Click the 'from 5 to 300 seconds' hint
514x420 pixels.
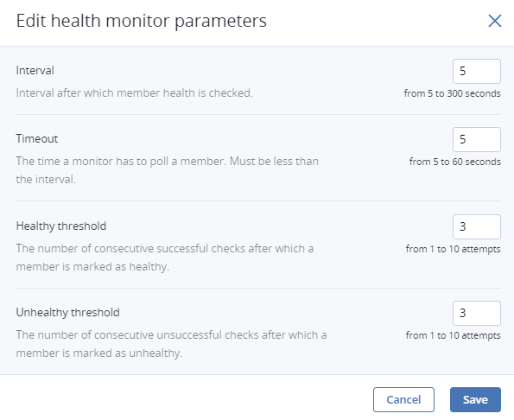pyautogui.click(x=452, y=93)
